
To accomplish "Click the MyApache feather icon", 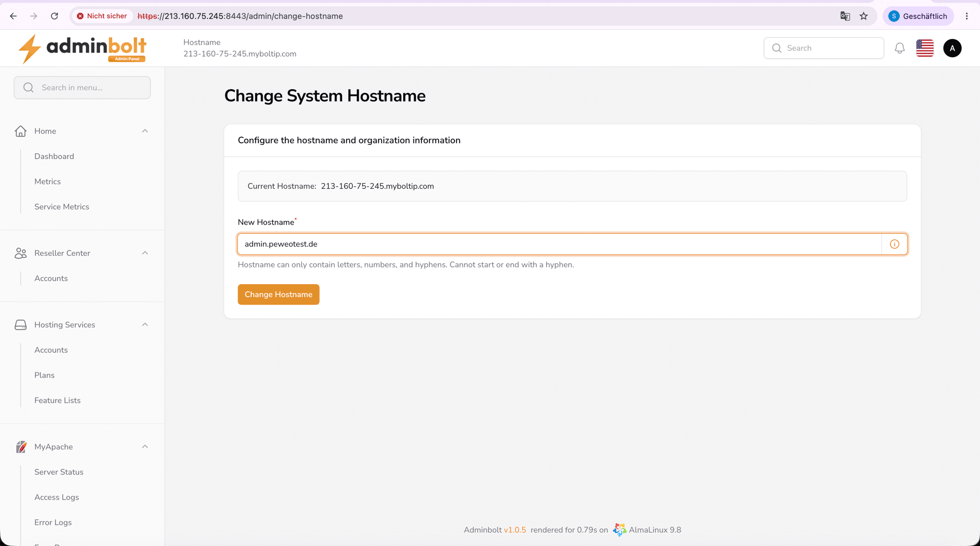I will tap(21, 446).
